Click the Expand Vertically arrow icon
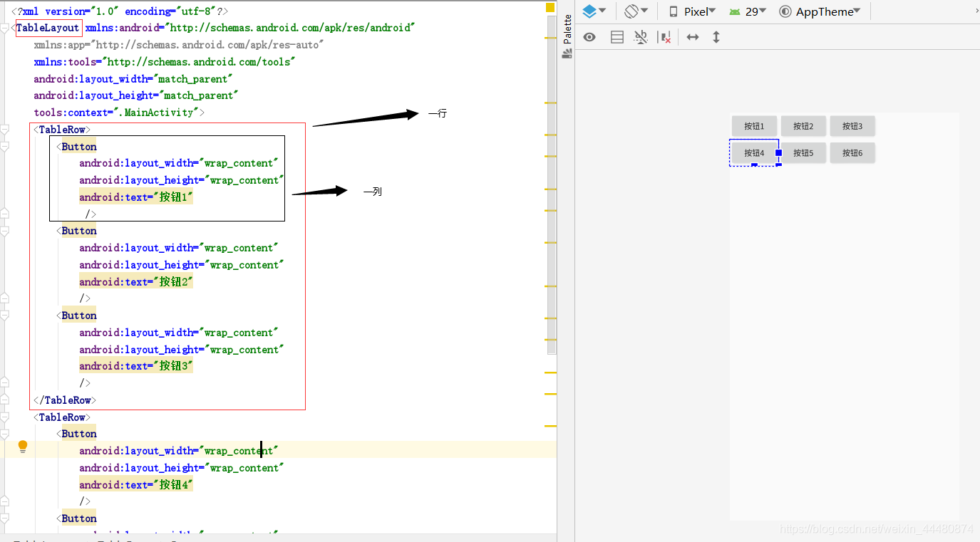Screen dimensions: 980x542 pyautogui.click(x=716, y=37)
